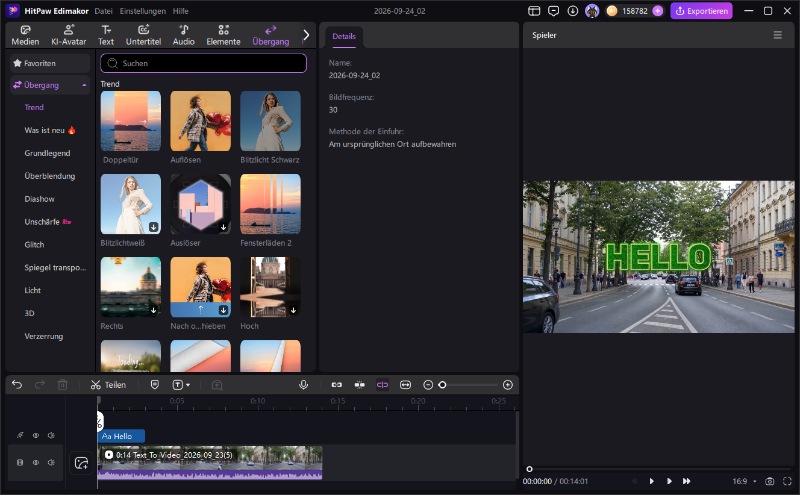Screen dimensions: 800x495
Task: Choose the Blitzlicht Schwarz transition thumbnail
Action: click(270, 121)
